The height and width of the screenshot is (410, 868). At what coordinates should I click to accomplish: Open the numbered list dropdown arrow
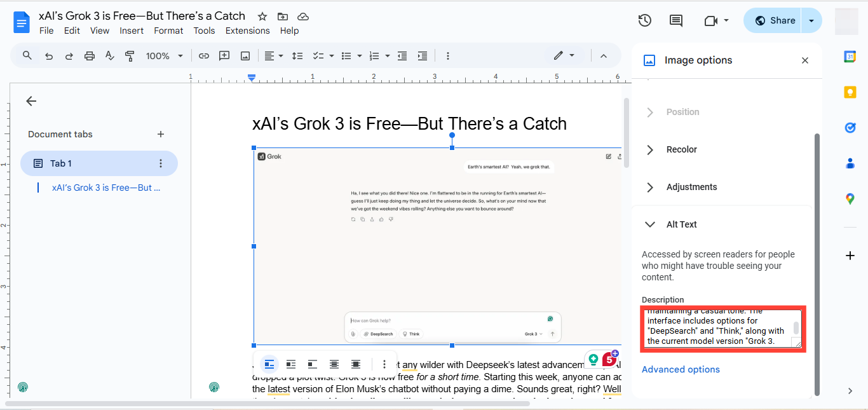pos(387,56)
